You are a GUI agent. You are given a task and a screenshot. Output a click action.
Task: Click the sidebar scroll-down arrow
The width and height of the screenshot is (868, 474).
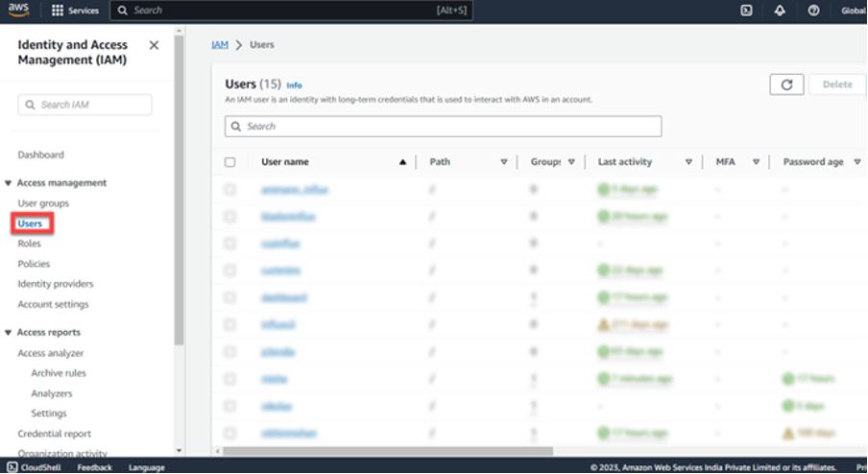[179, 451]
